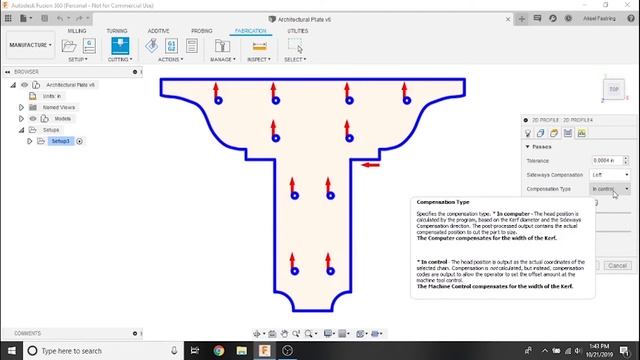Image resolution: width=640 pixels, height=360 pixels.
Task: Collapse the Setups node
Action: (21, 130)
